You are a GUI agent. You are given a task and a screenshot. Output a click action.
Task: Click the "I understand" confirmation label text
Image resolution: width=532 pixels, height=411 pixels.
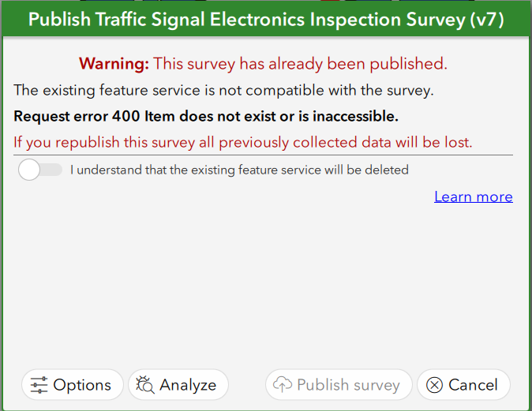pyautogui.click(x=239, y=170)
